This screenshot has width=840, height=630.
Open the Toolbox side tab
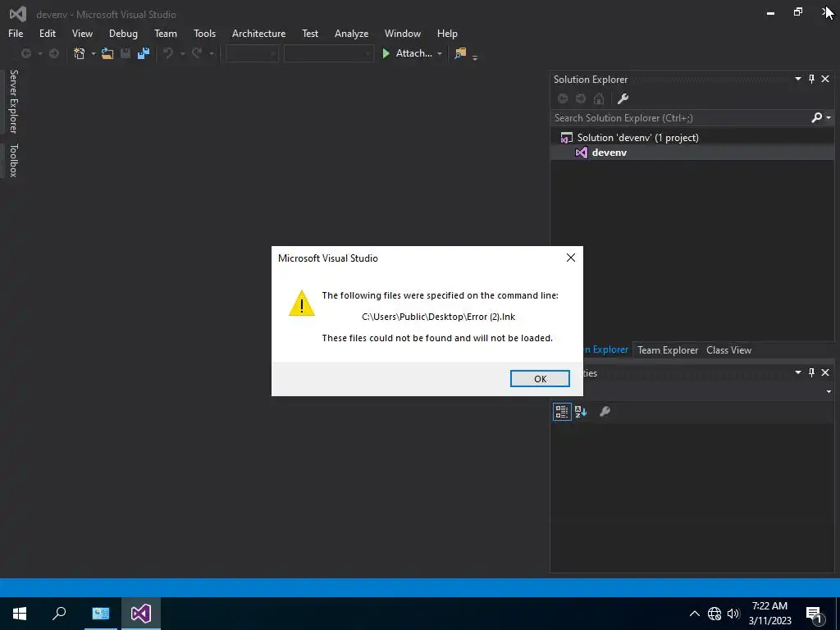pos(13,160)
